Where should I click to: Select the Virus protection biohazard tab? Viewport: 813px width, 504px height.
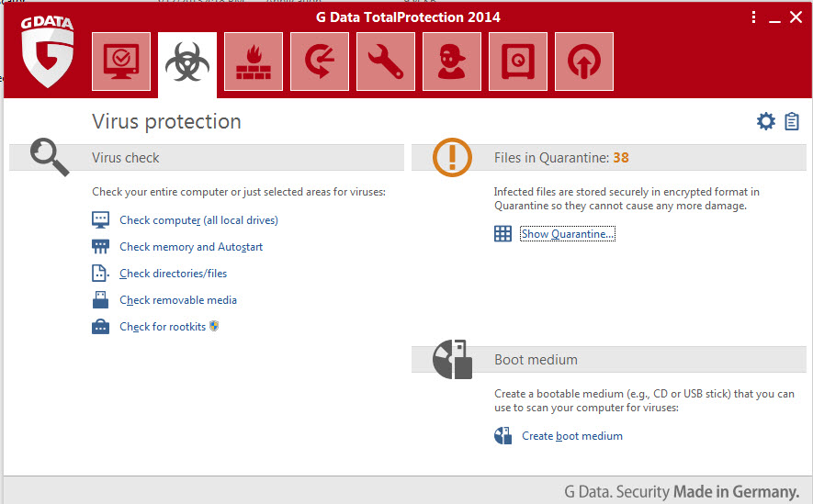click(x=187, y=64)
